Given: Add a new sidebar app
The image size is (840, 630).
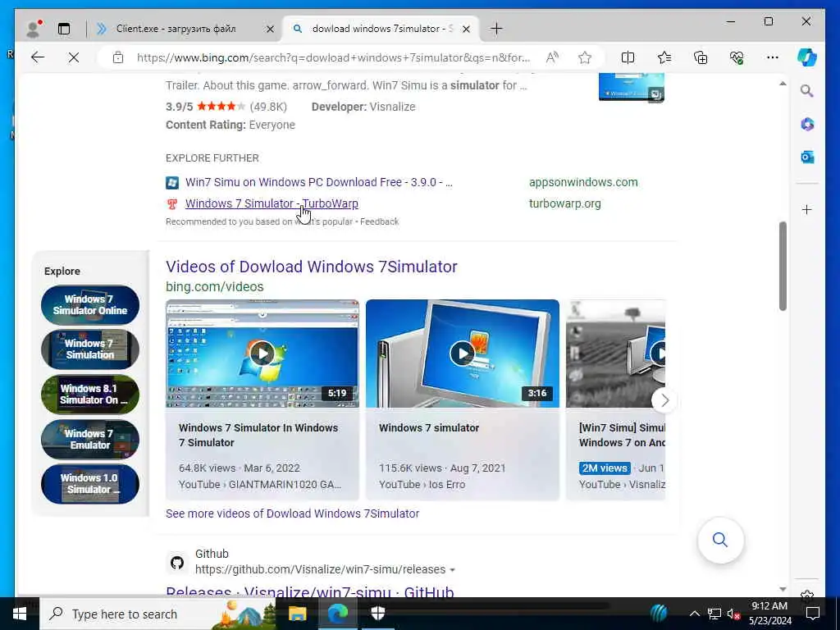Looking at the screenshot, I should (x=807, y=209).
